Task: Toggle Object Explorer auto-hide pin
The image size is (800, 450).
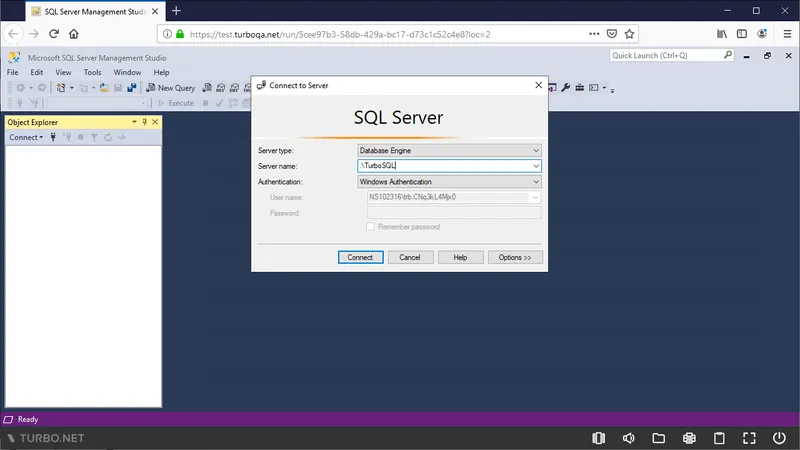Action: click(144, 122)
